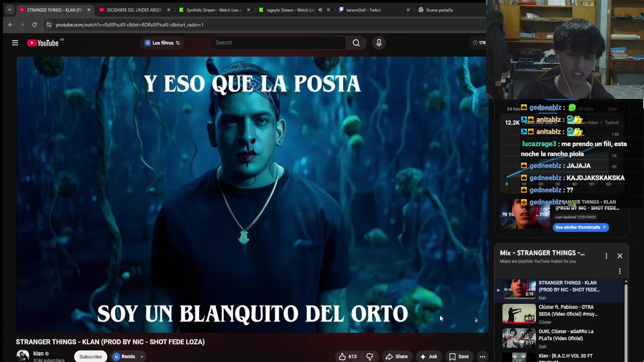The height and width of the screenshot is (362, 644).
Task: Play DUKI, Clúster aGaRRo La PLaTa video
Action: (559, 338)
